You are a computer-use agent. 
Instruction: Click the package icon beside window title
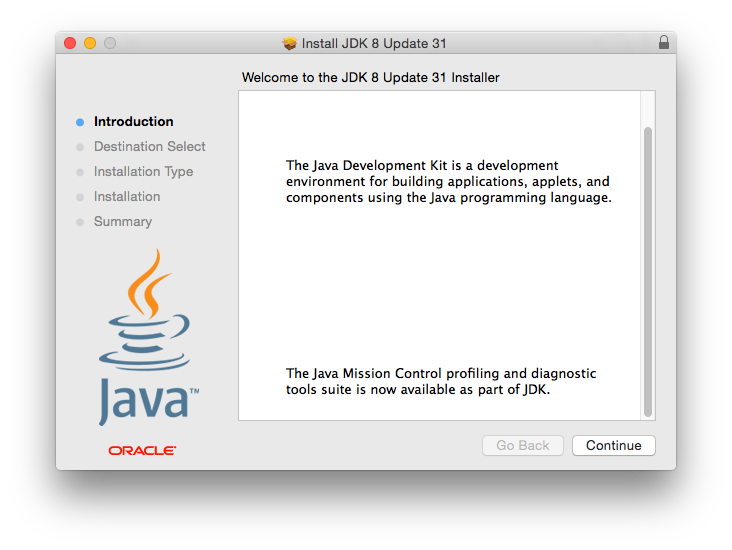pos(289,43)
